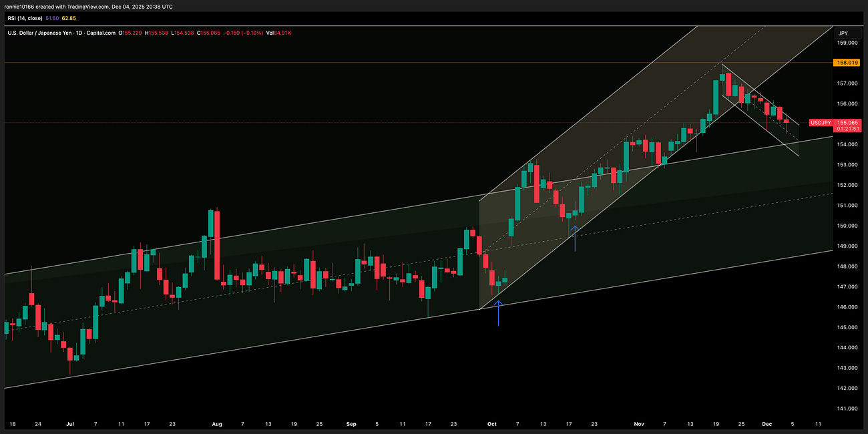Click the Nov label on the time axis

(638, 424)
